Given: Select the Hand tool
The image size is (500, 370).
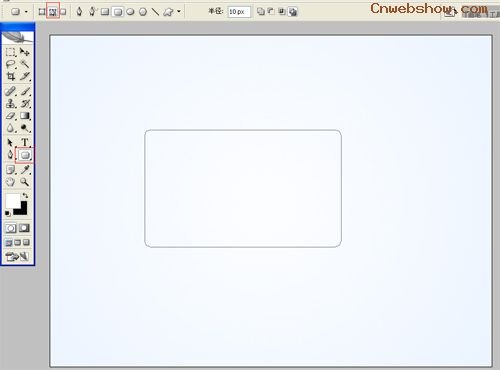Looking at the screenshot, I should click(x=10, y=182).
